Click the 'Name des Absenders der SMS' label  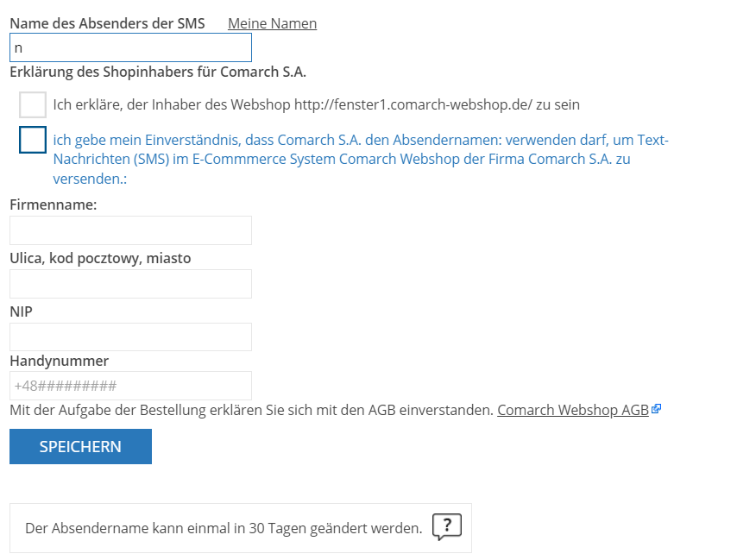click(x=108, y=23)
